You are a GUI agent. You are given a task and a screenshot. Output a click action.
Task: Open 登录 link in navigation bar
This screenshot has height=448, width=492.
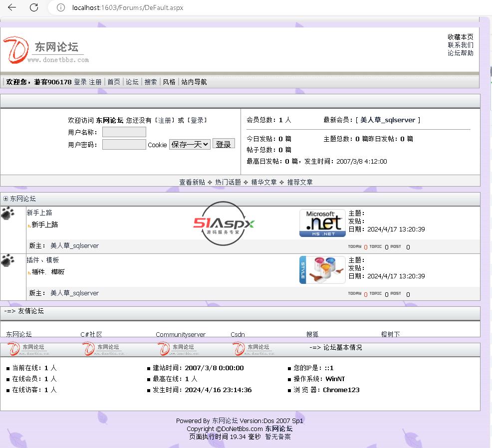80,82
